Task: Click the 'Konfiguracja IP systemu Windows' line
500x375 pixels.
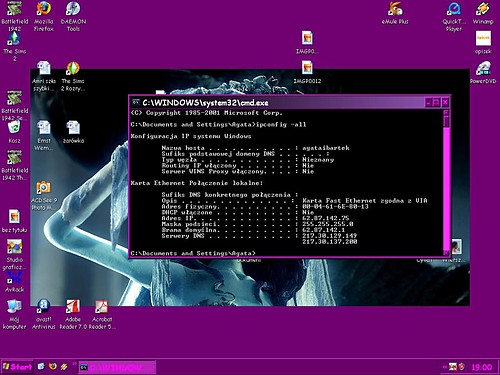Action: [x=191, y=136]
